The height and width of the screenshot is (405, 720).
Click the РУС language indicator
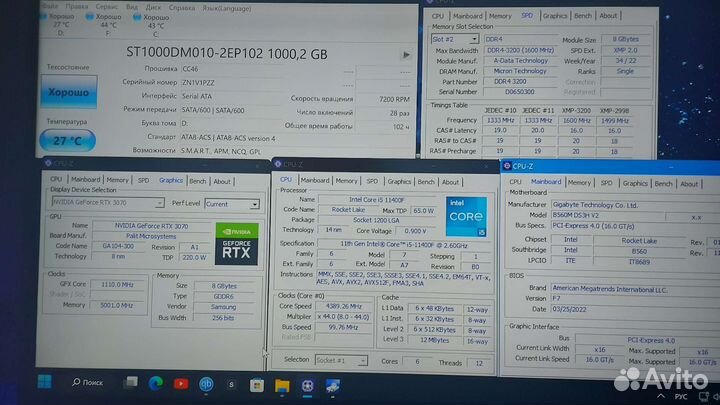681,397
